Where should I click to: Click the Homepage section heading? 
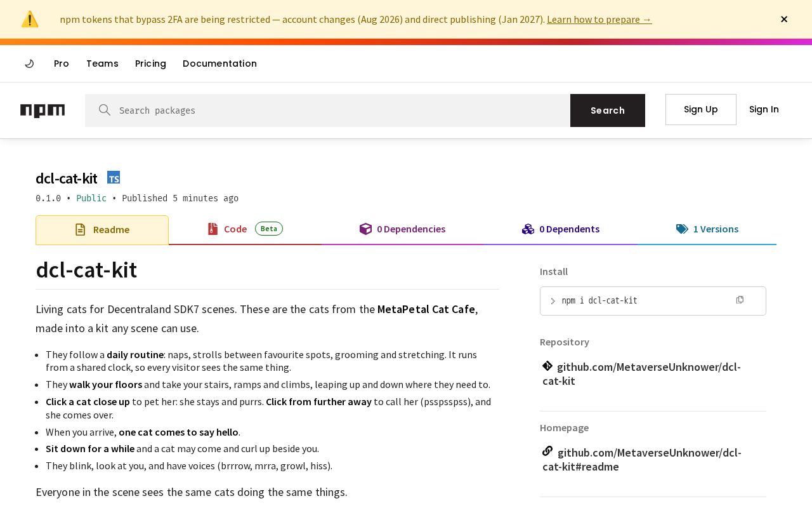564,428
